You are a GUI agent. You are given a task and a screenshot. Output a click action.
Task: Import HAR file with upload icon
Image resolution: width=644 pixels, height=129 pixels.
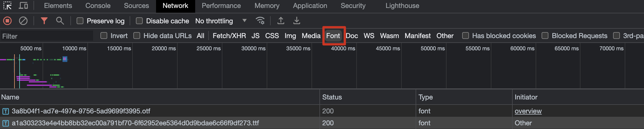click(x=281, y=21)
